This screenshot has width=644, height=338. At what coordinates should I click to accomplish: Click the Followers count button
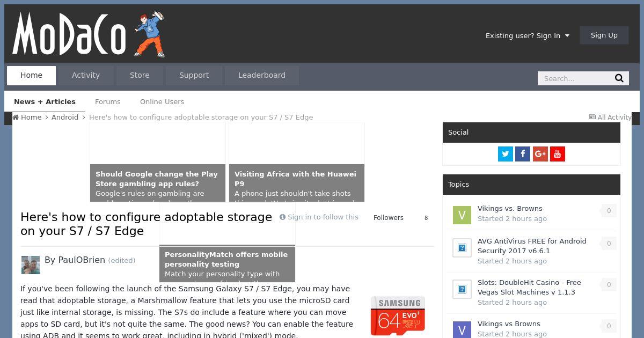pos(400,217)
